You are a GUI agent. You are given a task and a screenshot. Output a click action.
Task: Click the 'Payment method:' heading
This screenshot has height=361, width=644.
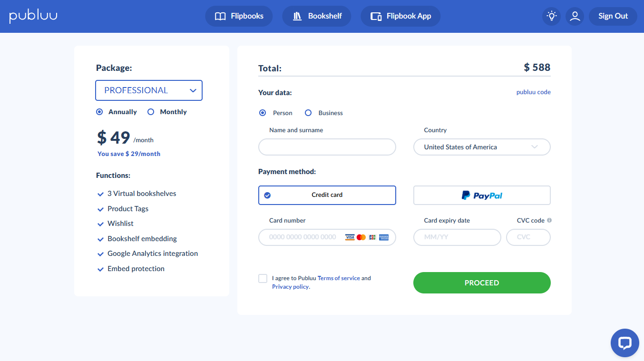click(287, 171)
